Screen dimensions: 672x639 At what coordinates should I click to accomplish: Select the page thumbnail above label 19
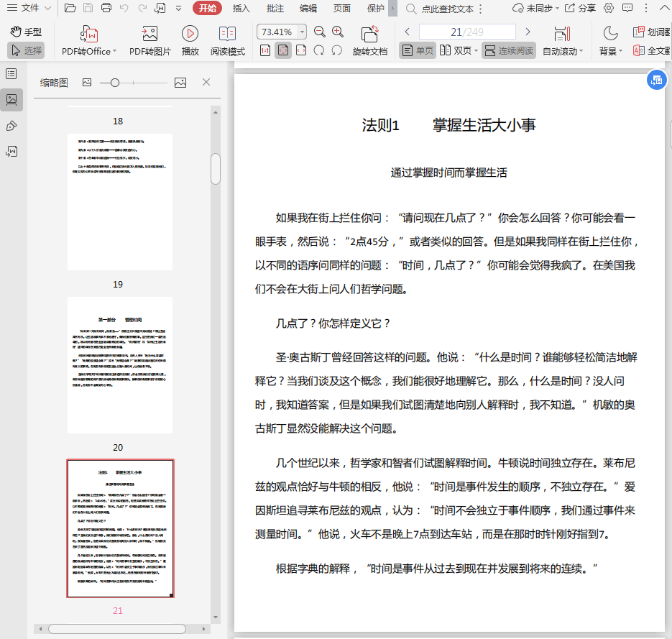[120, 202]
